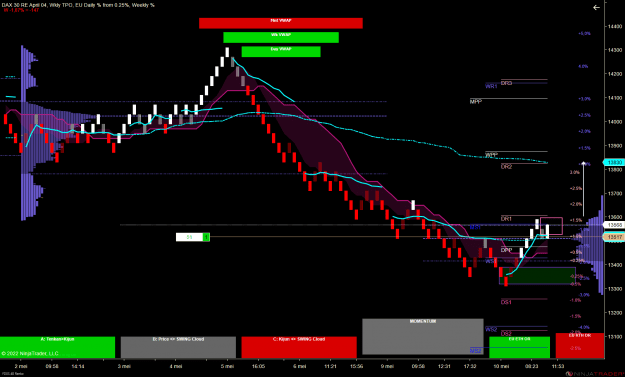The height and width of the screenshot is (377, 625).
Task: Click the WS2 pivot label
Action: point(491,329)
